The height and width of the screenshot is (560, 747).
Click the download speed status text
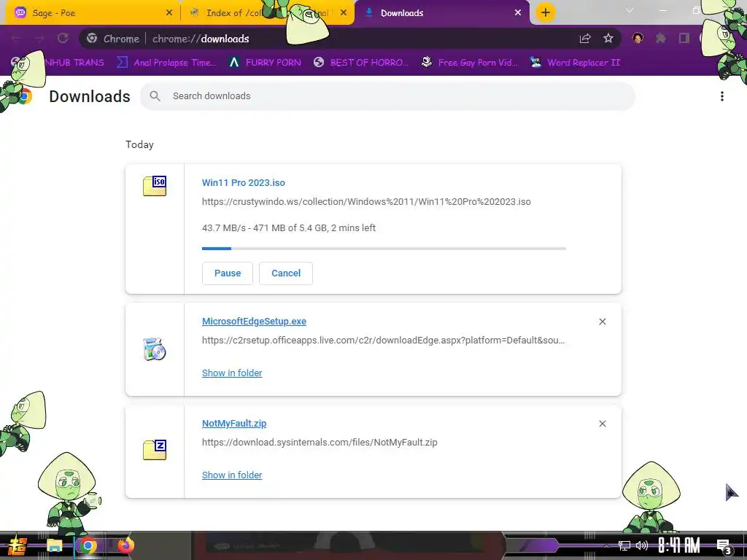289,228
